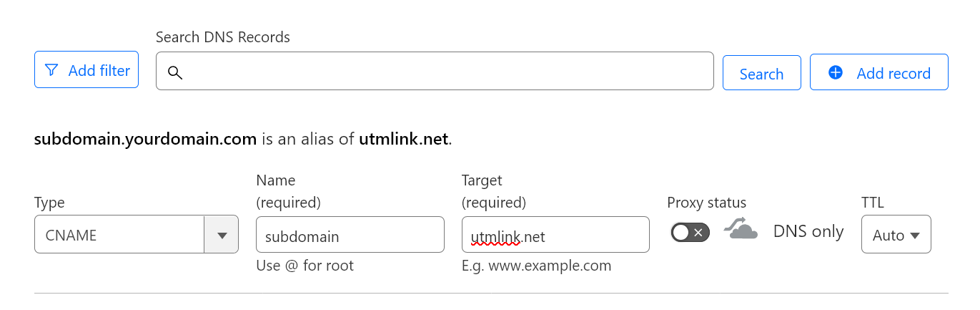
Task: Toggle the Proxy status switch on
Action: click(690, 232)
